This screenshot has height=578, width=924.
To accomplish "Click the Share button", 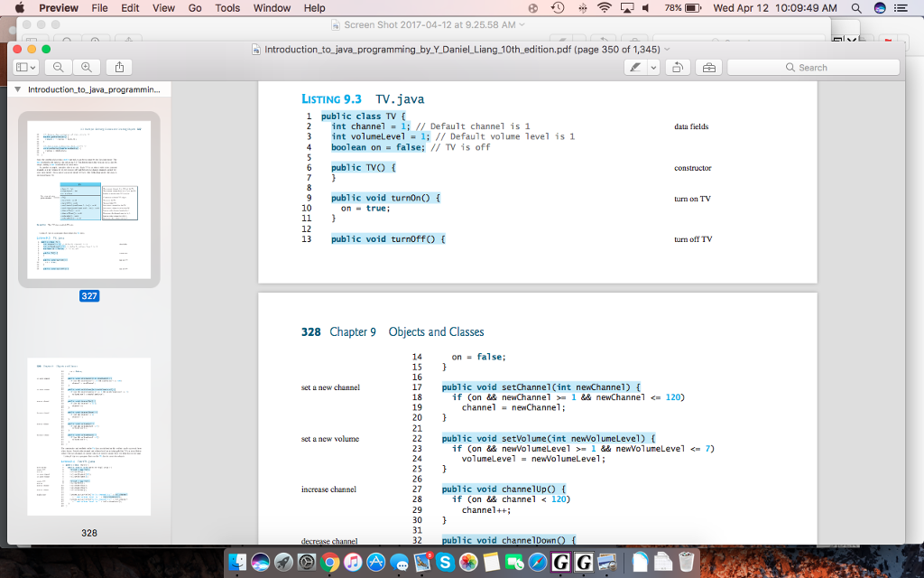I will (x=117, y=66).
